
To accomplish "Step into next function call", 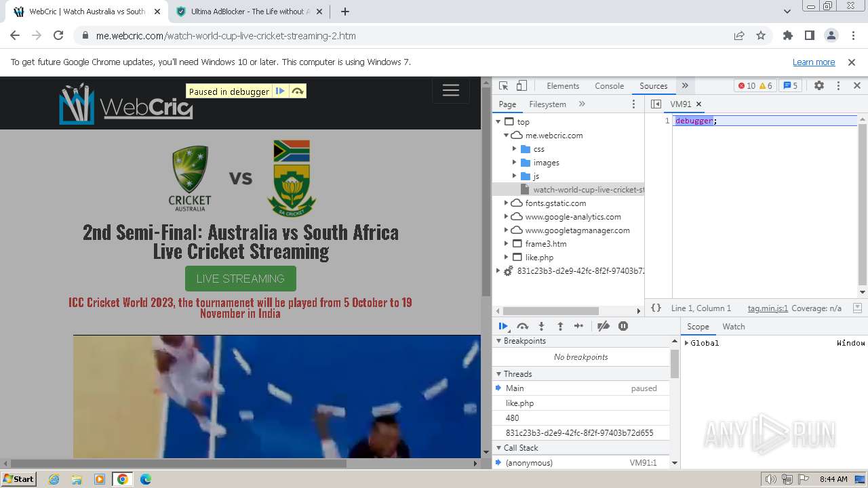I will (x=541, y=326).
